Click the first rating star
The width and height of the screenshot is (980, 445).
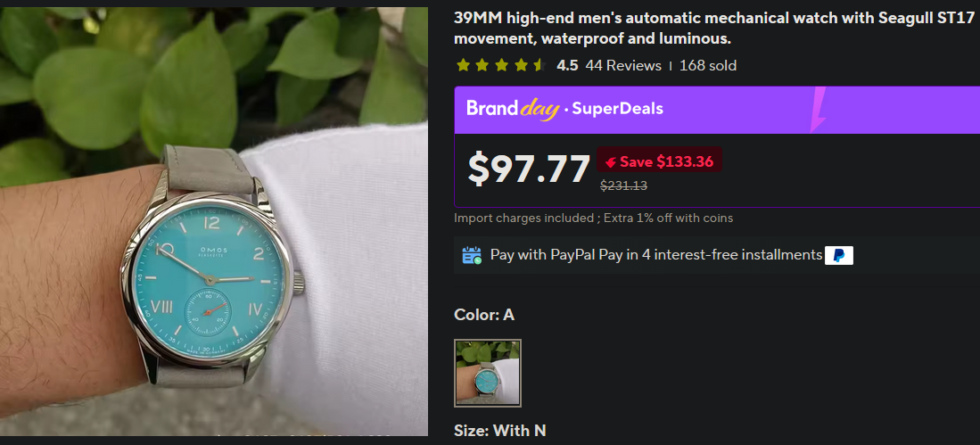[463, 65]
